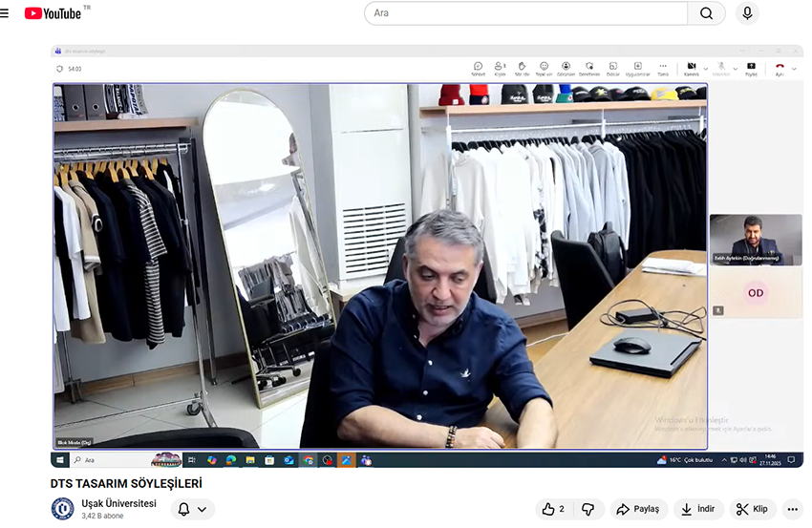
Task: Click the YouTube logo
Action: click(x=57, y=13)
